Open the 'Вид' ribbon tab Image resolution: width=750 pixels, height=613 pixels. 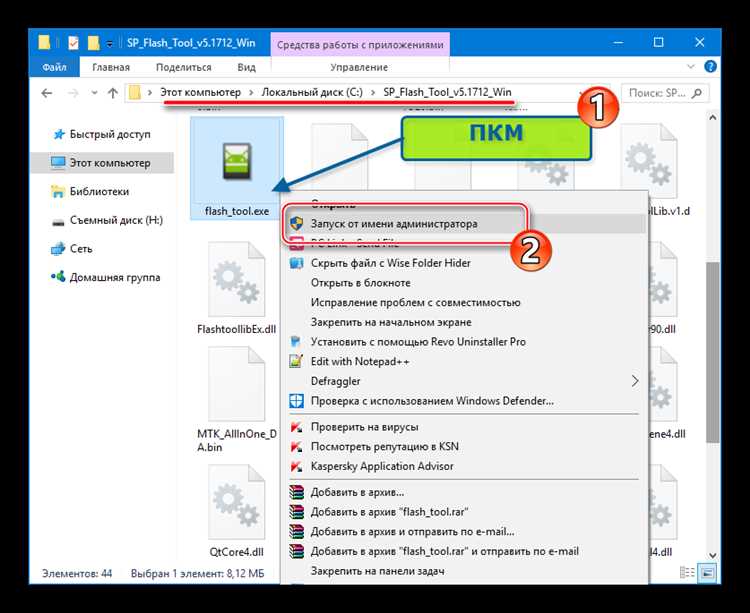click(246, 67)
